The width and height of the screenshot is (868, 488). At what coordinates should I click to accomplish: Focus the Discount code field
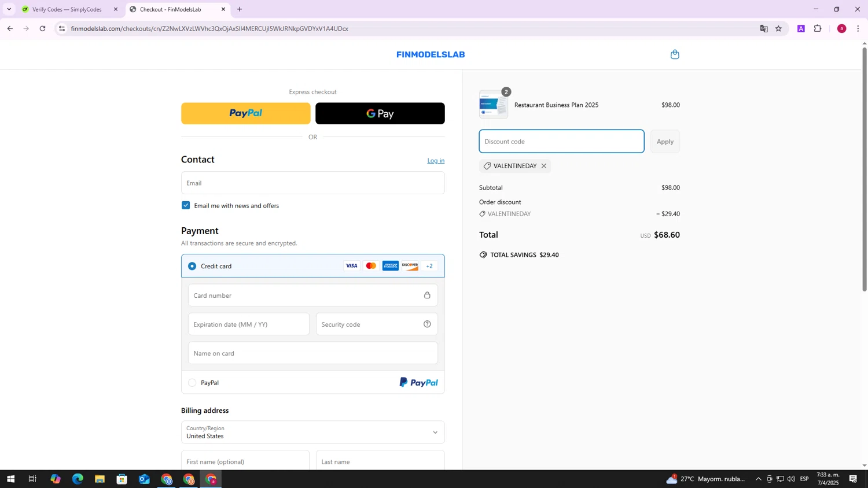point(561,142)
